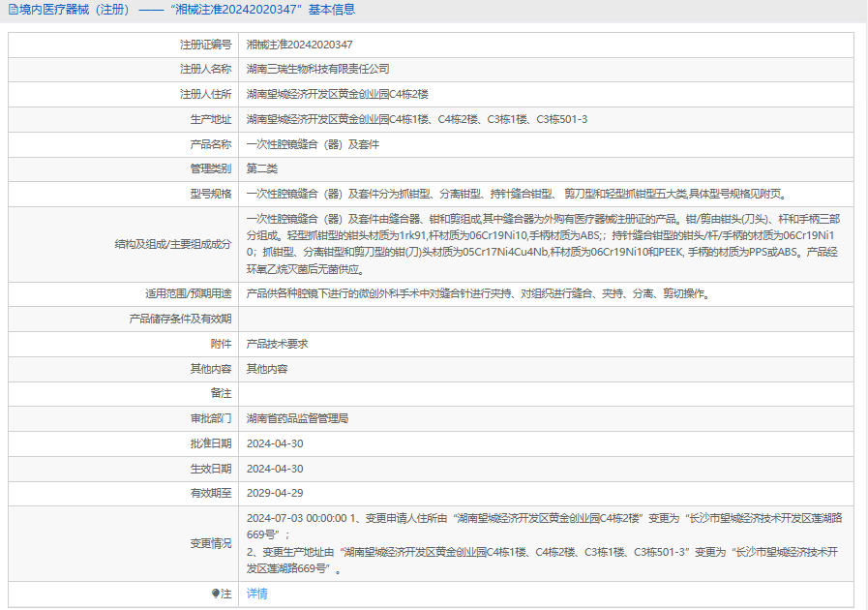Click the 附件 label
Image resolution: width=868 pixels, height=610 pixels.
221,344
